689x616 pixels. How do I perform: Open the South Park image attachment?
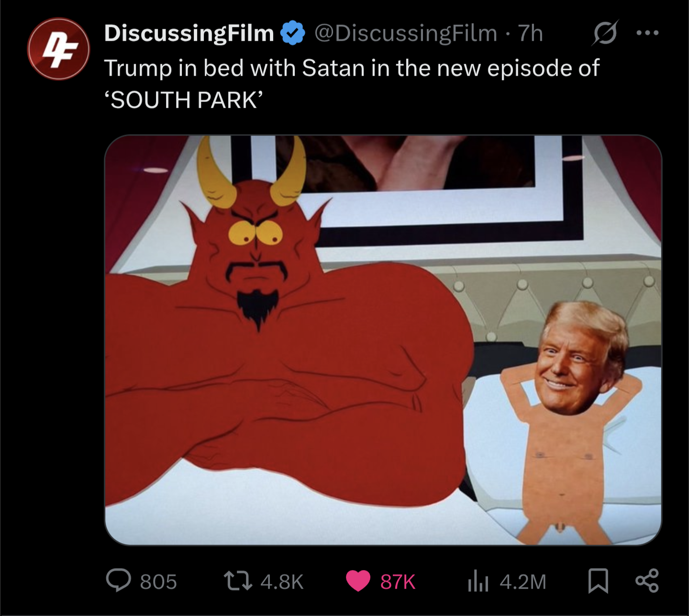(x=383, y=340)
